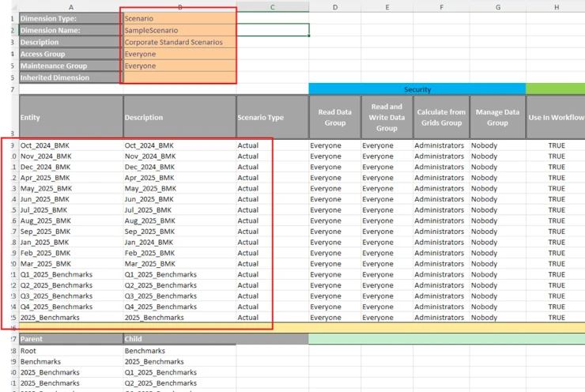Image resolution: width=585 pixels, height=392 pixels.
Task: Select Oct_2024_BMK in the Entity column
Action: tap(70, 145)
